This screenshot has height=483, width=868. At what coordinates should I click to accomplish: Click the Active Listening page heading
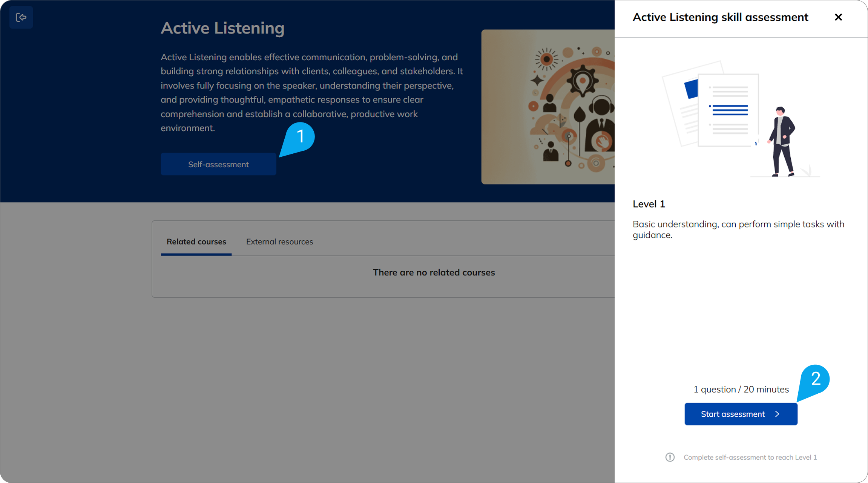(x=222, y=28)
